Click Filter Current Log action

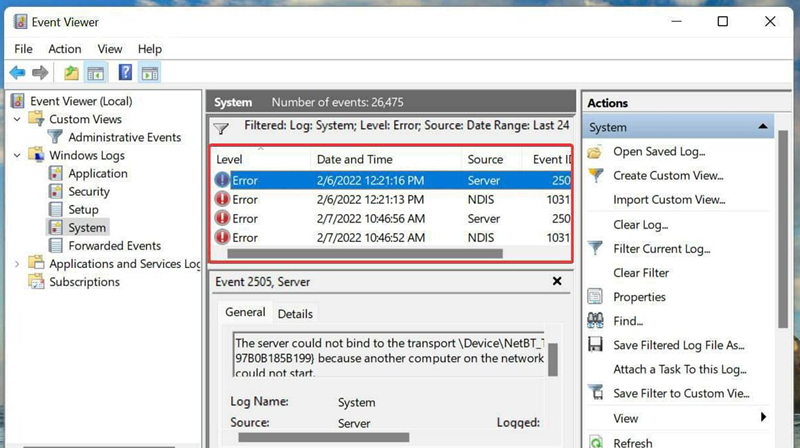660,248
